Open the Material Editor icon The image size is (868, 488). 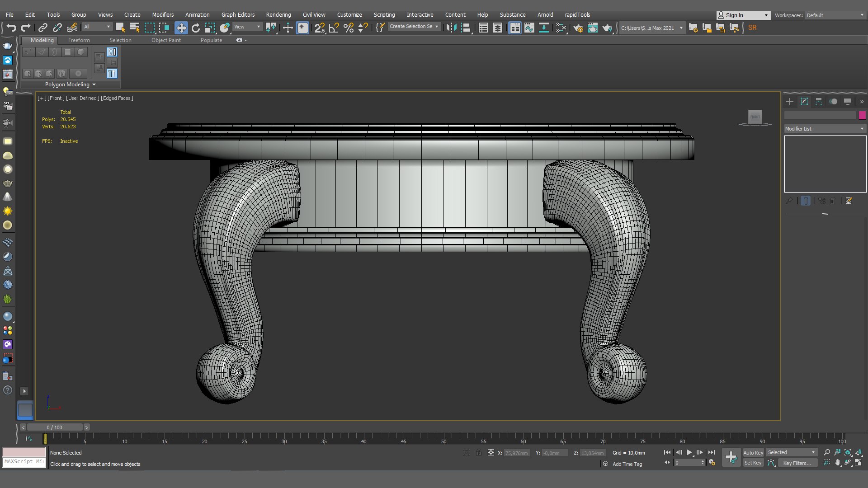click(x=561, y=28)
